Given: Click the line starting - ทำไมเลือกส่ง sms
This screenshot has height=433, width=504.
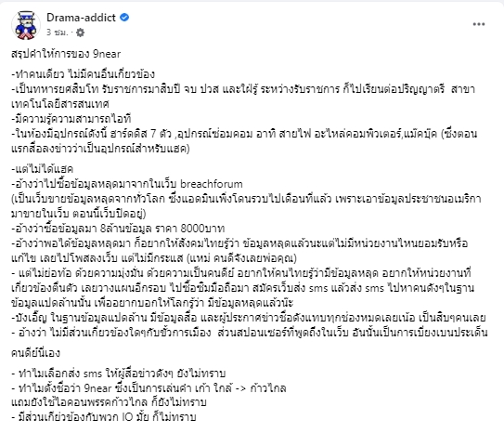Looking at the screenshot, I should click(119, 374).
